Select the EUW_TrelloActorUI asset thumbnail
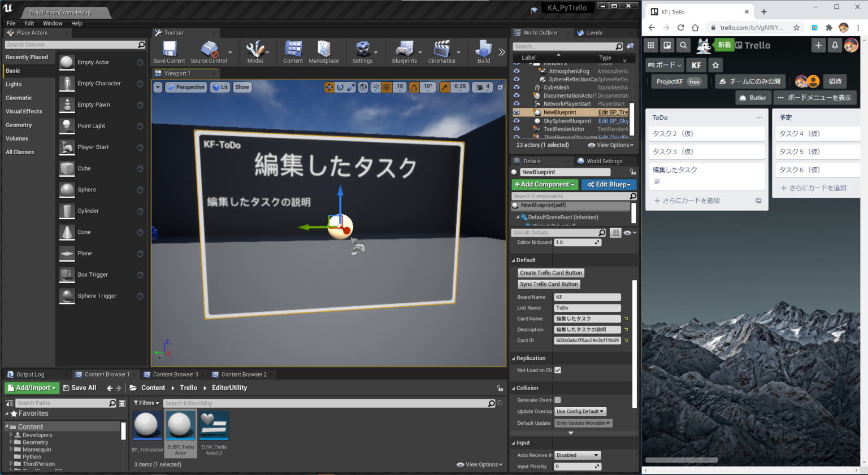Screen dimensions: 868x475 (x=214, y=425)
